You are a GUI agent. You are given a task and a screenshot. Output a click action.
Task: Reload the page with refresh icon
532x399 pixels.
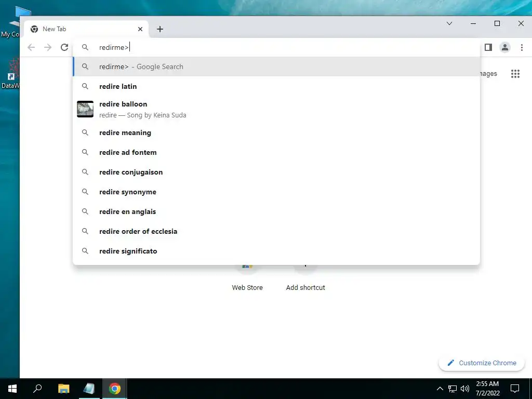click(64, 47)
